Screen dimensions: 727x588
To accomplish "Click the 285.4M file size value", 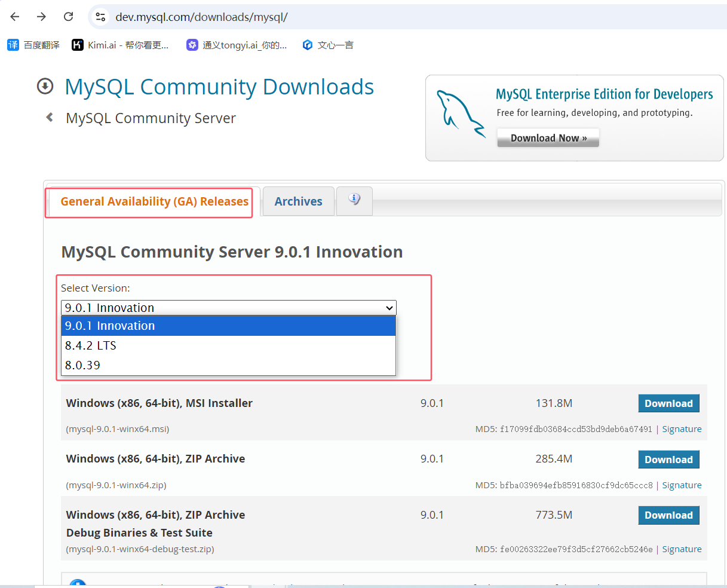I will (x=554, y=459).
